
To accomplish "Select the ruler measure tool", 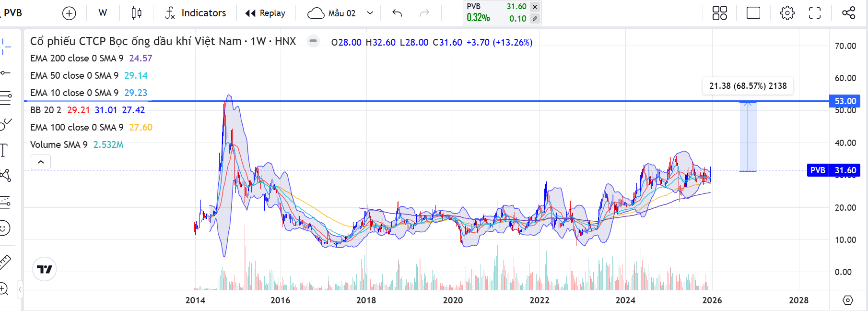I will tap(5, 262).
